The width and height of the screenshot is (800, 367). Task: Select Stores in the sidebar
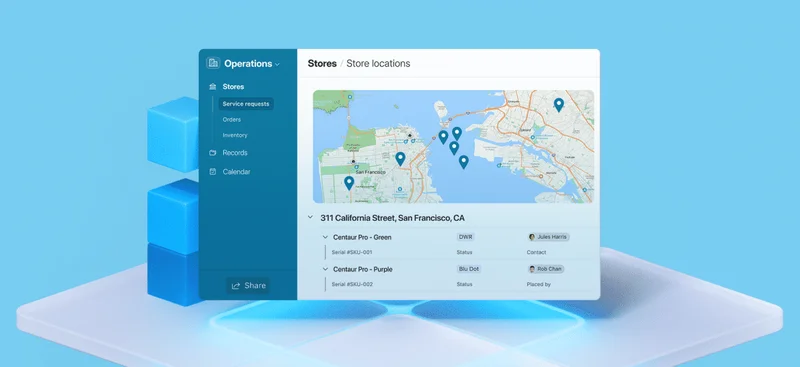tap(233, 87)
